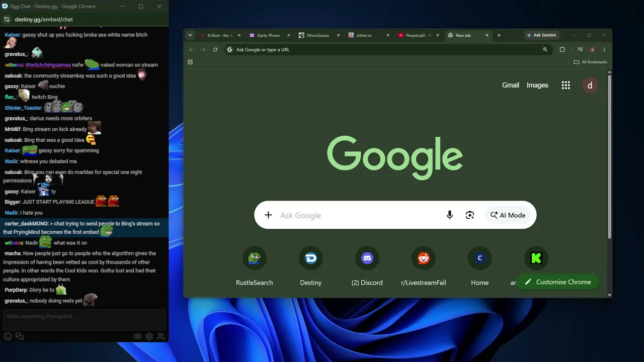Click the AI Mode button
Image resolution: width=644 pixels, height=362 pixels.
pos(508,215)
